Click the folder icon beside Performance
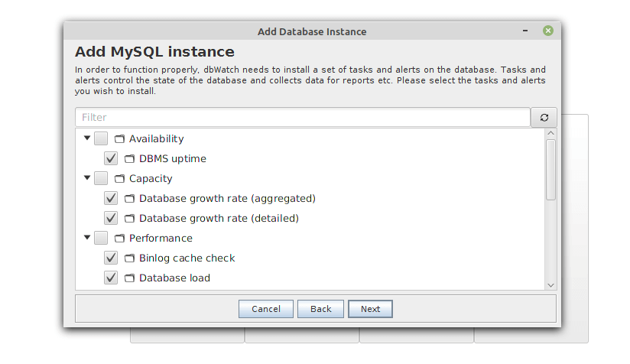Image resolution: width=630 pixels, height=364 pixels. (x=119, y=239)
